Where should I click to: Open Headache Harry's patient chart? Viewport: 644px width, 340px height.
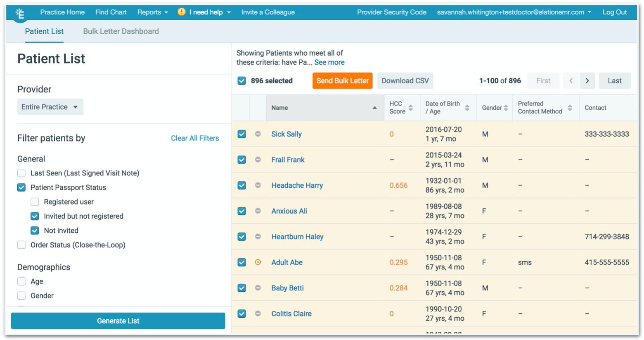[x=297, y=186]
